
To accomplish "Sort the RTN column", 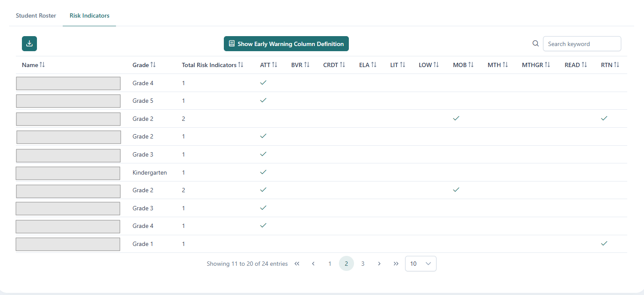I will pyautogui.click(x=617, y=65).
